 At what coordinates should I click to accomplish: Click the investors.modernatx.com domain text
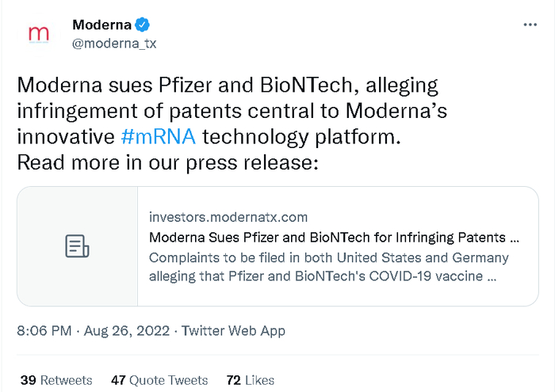[228, 217]
